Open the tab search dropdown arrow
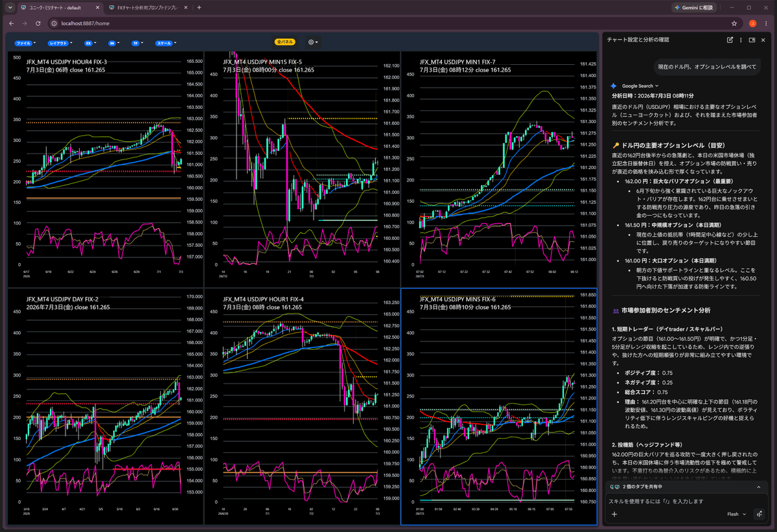 [x=10, y=7]
